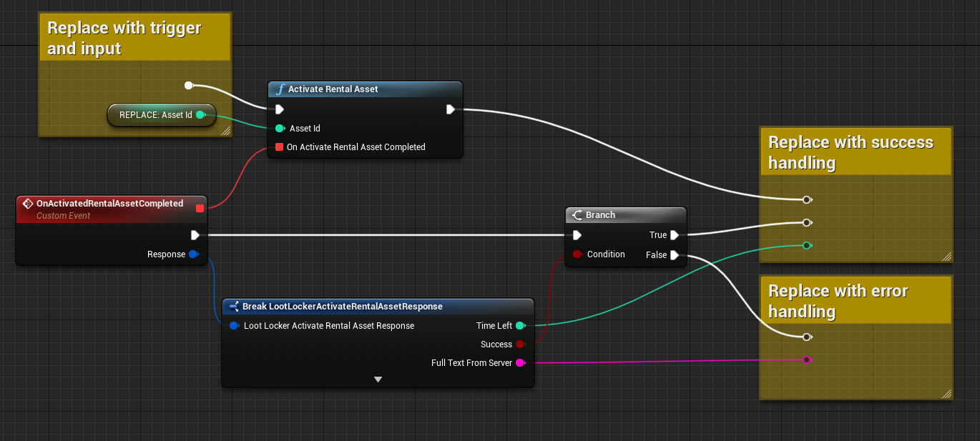The height and width of the screenshot is (441, 980).
Task: Click the Branch Condition input pin
Action: 577,254
